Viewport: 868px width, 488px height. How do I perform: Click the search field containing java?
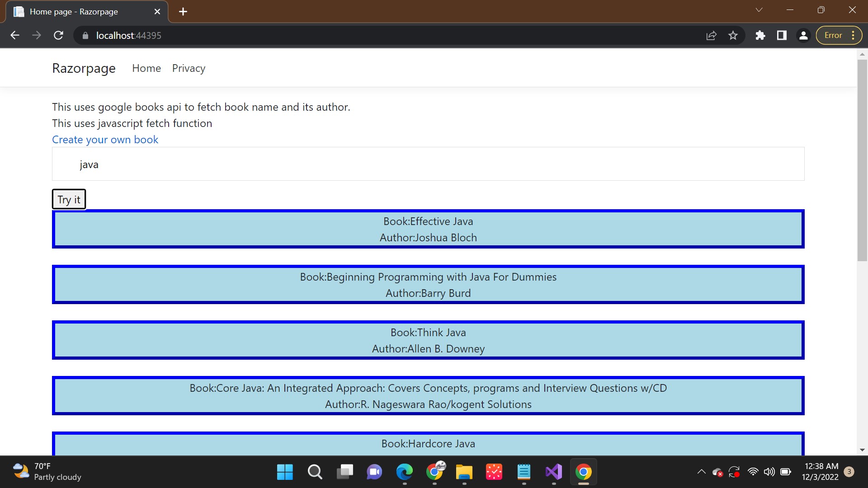tap(428, 164)
